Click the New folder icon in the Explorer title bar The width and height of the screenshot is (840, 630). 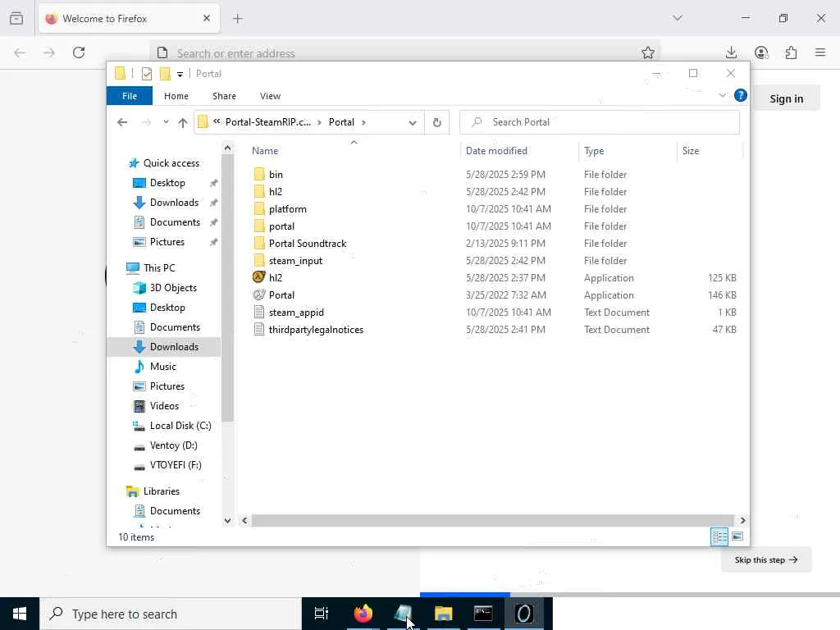tap(165, 74)
